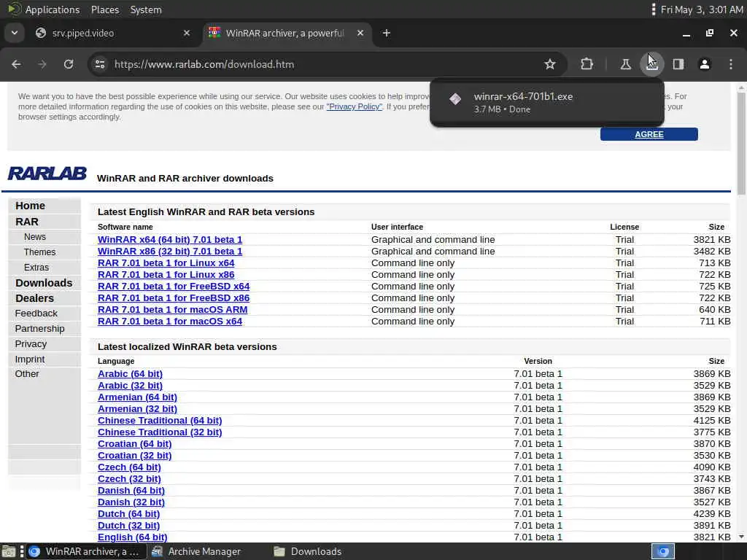Expand the tab search dropdown arrow
747x560 pixels.
(15, 33)
